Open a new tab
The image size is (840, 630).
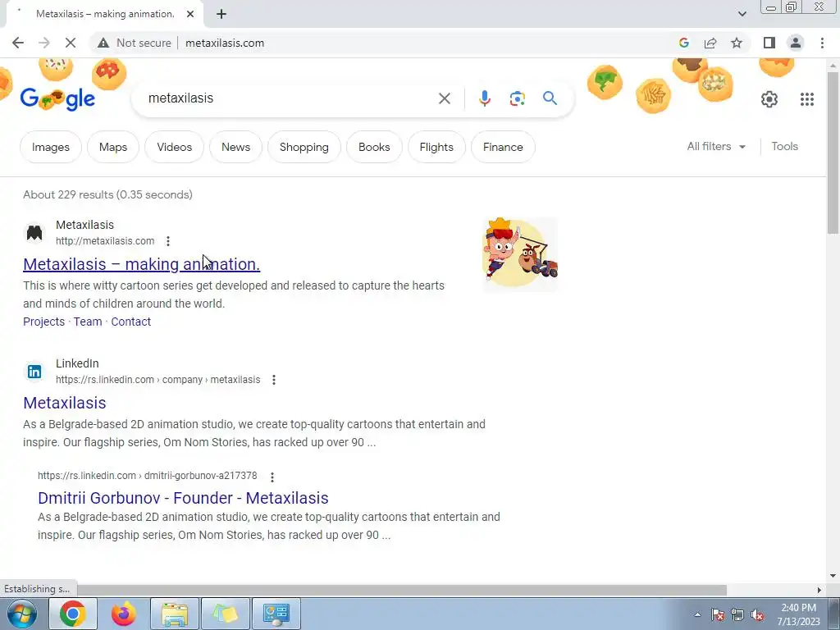(221, 14)
